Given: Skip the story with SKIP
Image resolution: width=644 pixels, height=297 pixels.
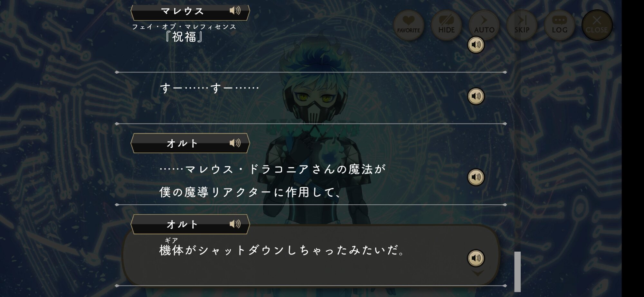Looking at the screenshot, I should [522, 25].
